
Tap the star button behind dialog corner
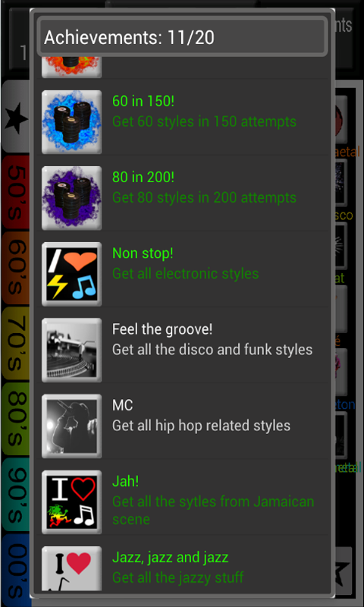343,570
